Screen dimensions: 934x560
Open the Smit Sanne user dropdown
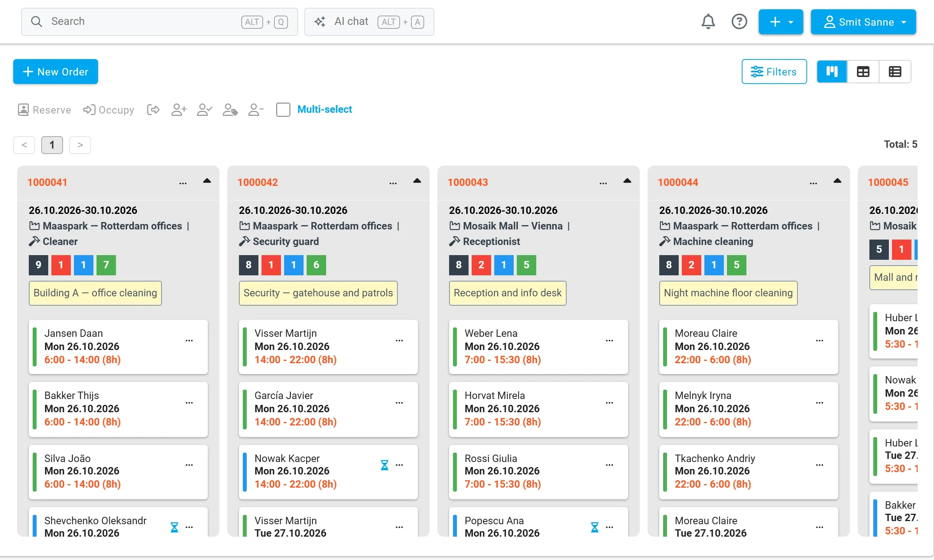(x=863, y=22)
